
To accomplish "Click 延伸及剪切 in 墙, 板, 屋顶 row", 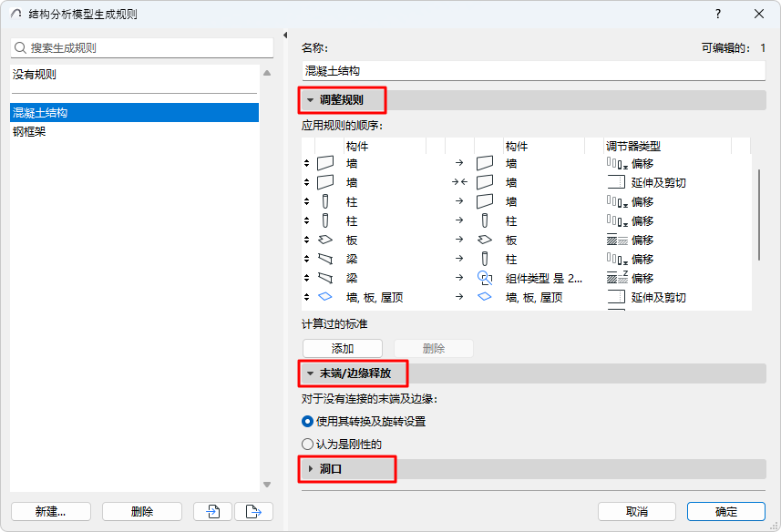I will tap(659, 297).
